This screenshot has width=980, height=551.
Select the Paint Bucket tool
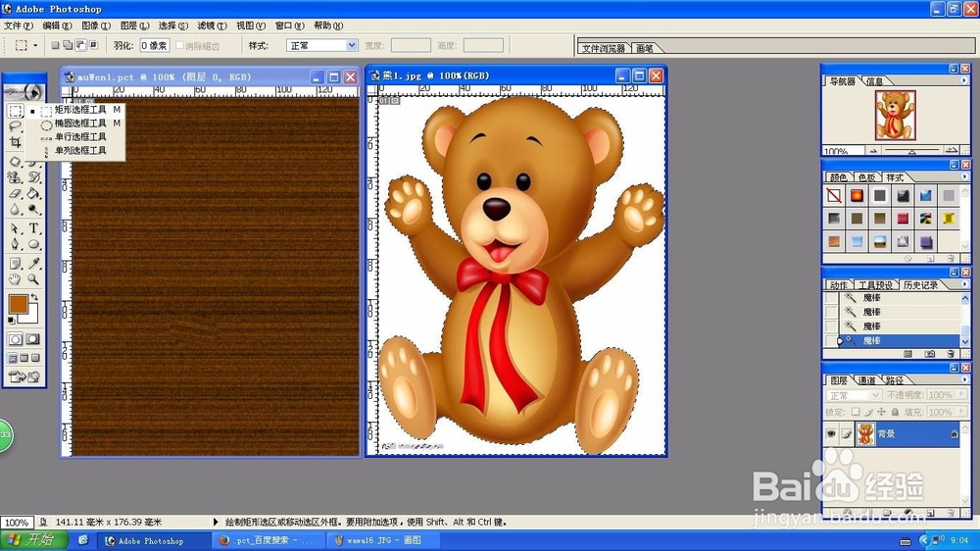pos(33,194)
